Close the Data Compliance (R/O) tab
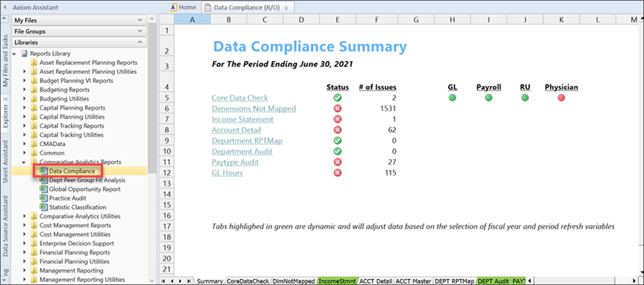 [x=286, y=7]
